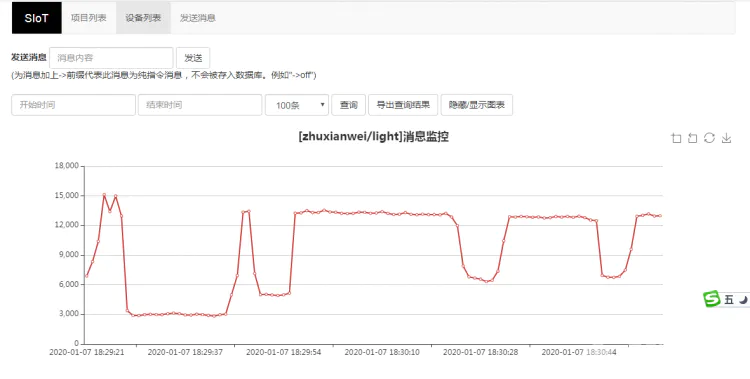Viewport: 750px width, 379px height.
Task: Click the 查询 query button
Action: 348,105
